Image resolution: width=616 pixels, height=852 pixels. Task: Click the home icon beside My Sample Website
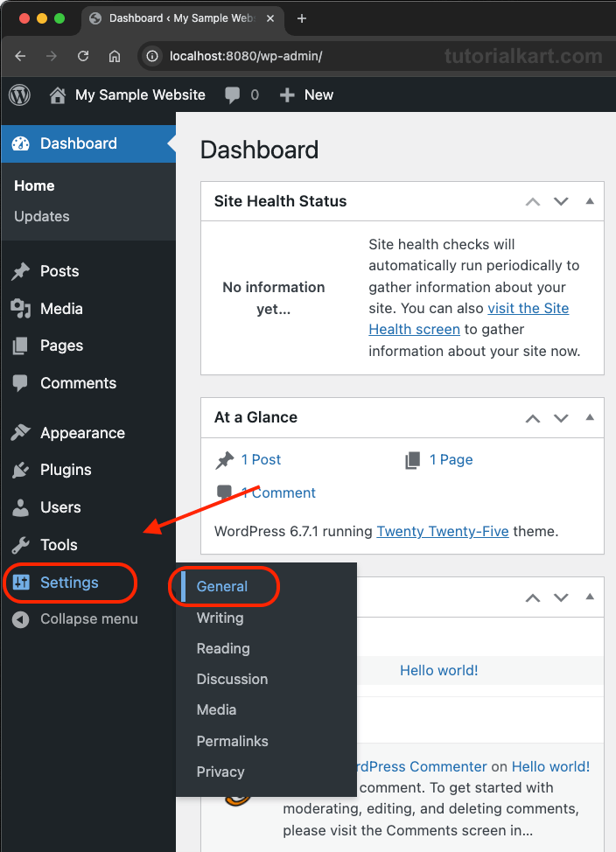pos(58,95)
